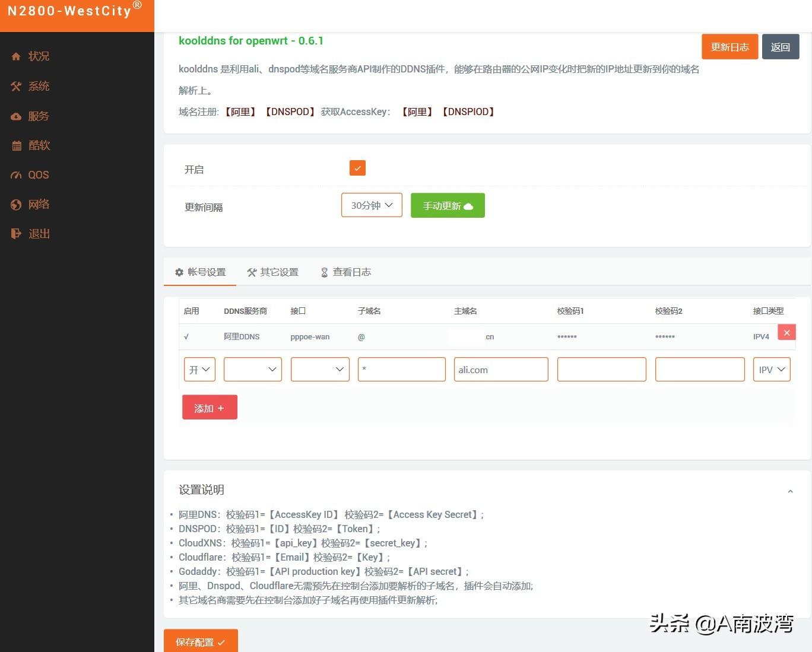Open the DDNS服务商 provider dropdown
Viewport: 812px width, 652px height.
[252, 370]
